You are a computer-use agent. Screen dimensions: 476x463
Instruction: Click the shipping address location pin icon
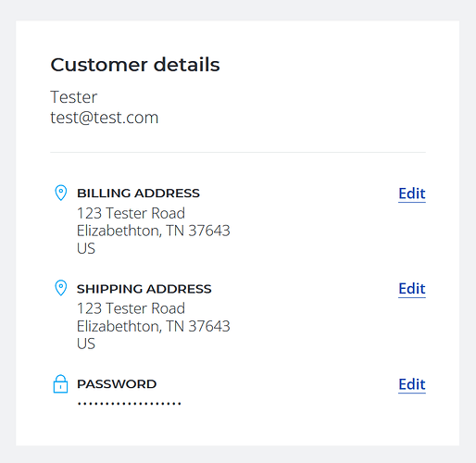coord(61,288)
